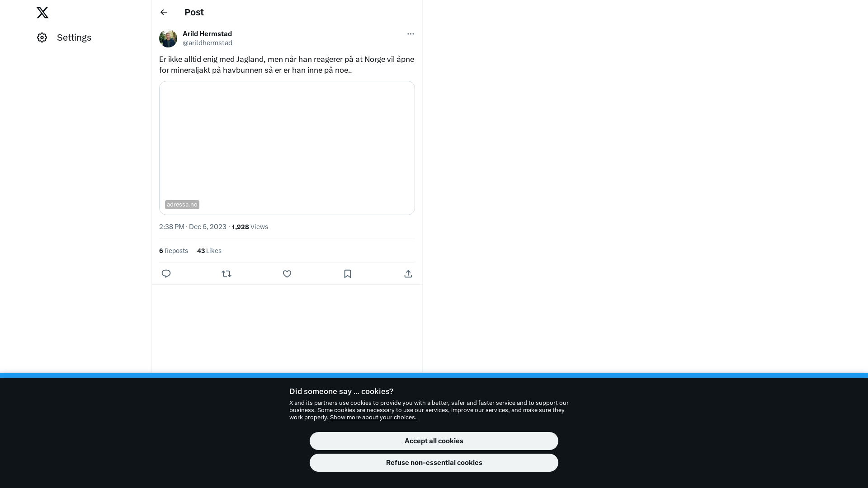Viewport: 868px width, 488px height.
Task: Refuse non-essential cookies
Action: pos(434,463)
